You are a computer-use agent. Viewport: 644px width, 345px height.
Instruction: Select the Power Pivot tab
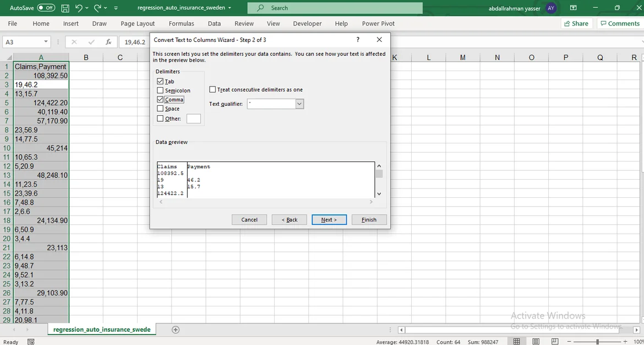coord(378,24)
